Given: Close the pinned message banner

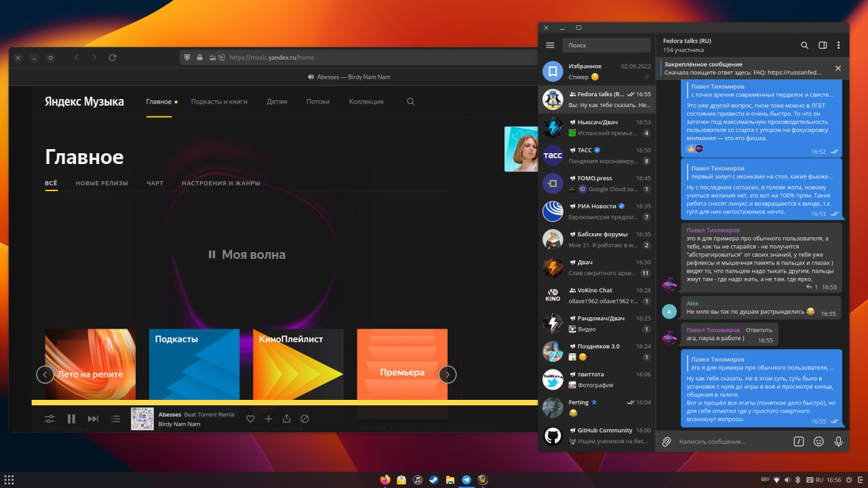Looking at the screenshot, I should tap(838, 68).
